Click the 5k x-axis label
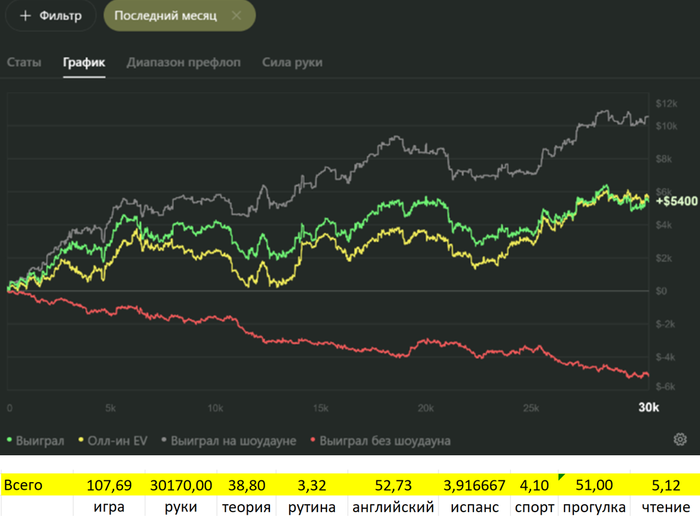The height and width of the screenshot is (519, 700). pyautogui.click(x=110, y=408)
